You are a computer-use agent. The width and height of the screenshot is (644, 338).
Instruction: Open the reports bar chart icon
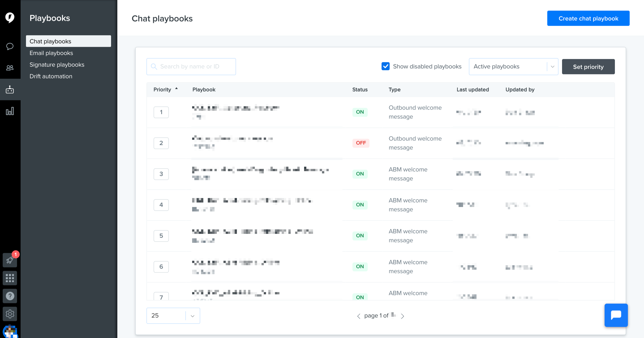tap(10, 111)
